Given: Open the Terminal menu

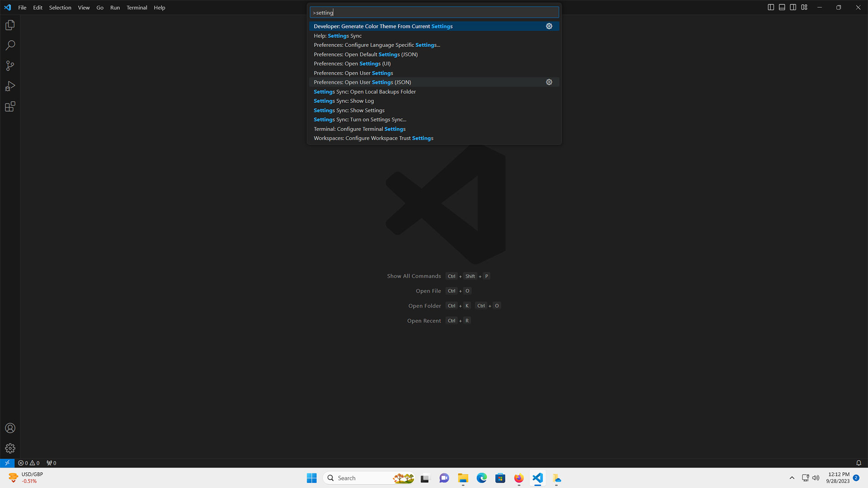Looking at the screenshot, I should (x=137, y=7).
